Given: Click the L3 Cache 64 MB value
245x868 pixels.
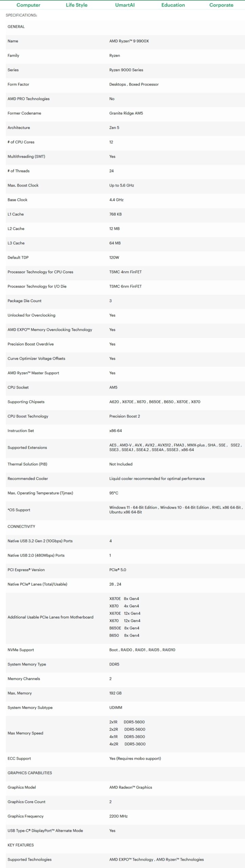Looking at the screenshot, I should (x=115, y=243).
